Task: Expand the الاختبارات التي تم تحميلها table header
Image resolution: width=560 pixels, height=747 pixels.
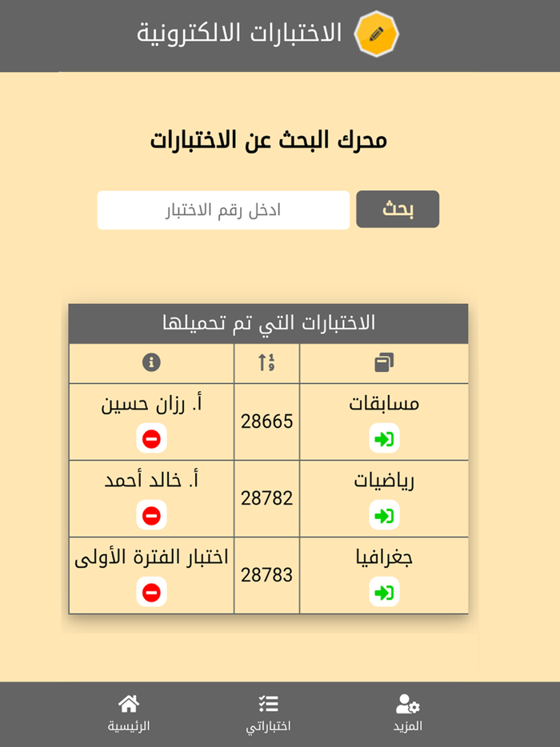Action: click(x=268, y=322)
